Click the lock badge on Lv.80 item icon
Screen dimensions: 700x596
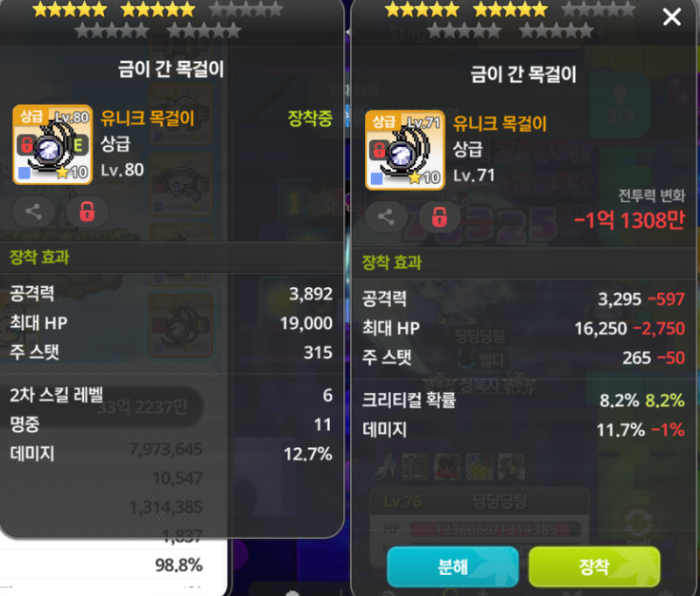point(26,144)
